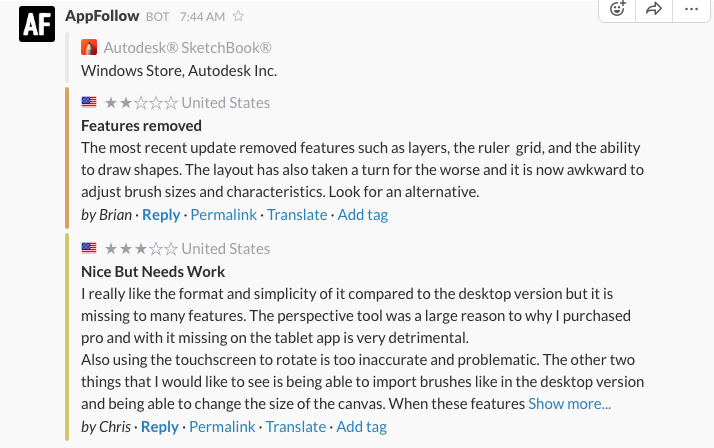The width and height of the screenshot is (714, 448).
Task: Reply to Brian's review
Action: (161, 214)
